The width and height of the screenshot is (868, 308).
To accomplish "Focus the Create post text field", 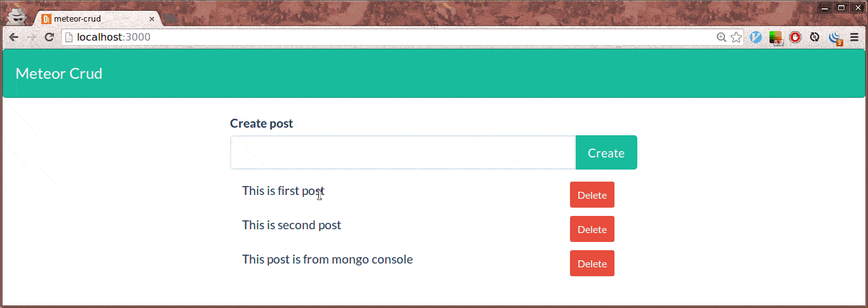I will [x=403, y=152].
